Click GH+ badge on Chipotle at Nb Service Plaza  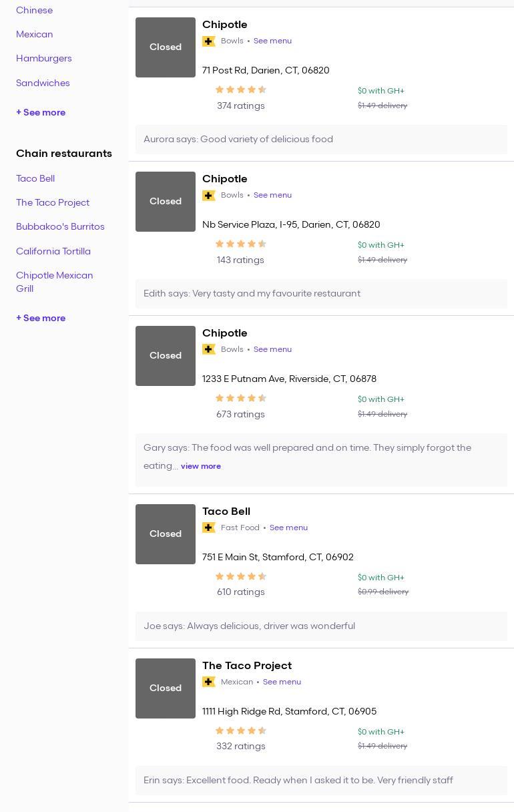209,196
